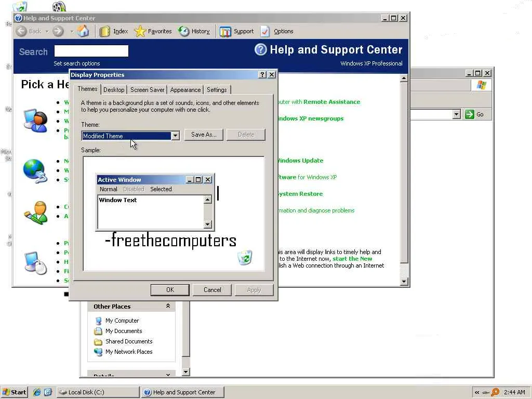Open the Windows XP newsgroups link
The width and height of the screenshot is (532, 399).
[311, 118]
